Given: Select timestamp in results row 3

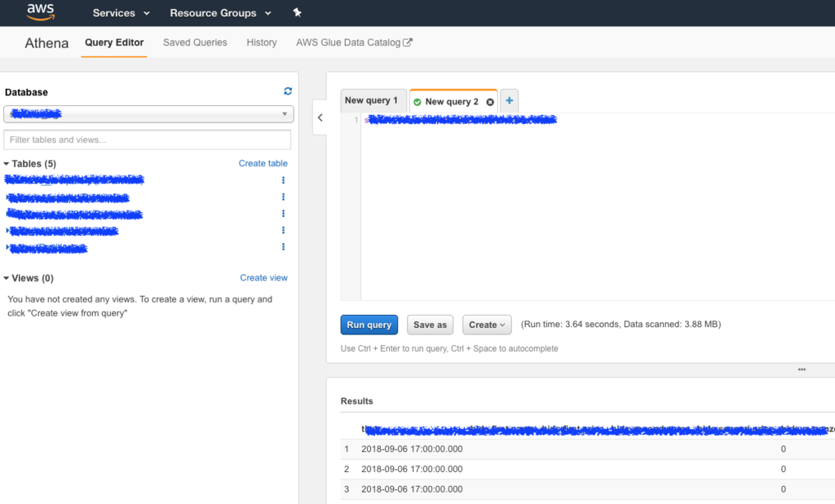Looking at the screenshot, I should coord(412,489).
